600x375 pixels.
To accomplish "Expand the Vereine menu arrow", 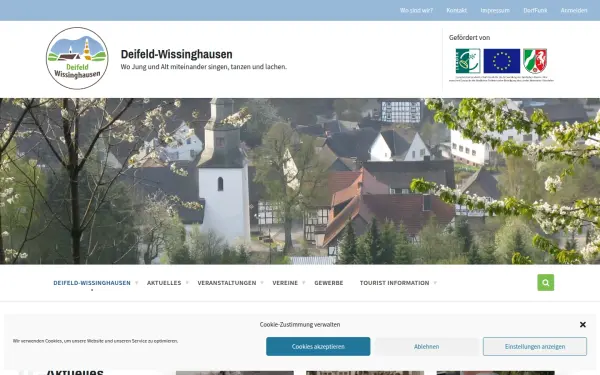I will coord(303,283).
